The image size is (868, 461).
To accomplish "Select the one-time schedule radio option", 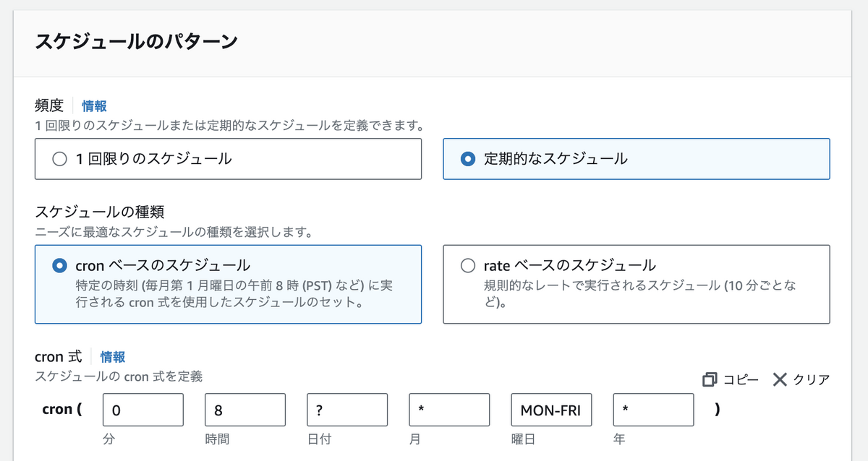I will point(60,159).
